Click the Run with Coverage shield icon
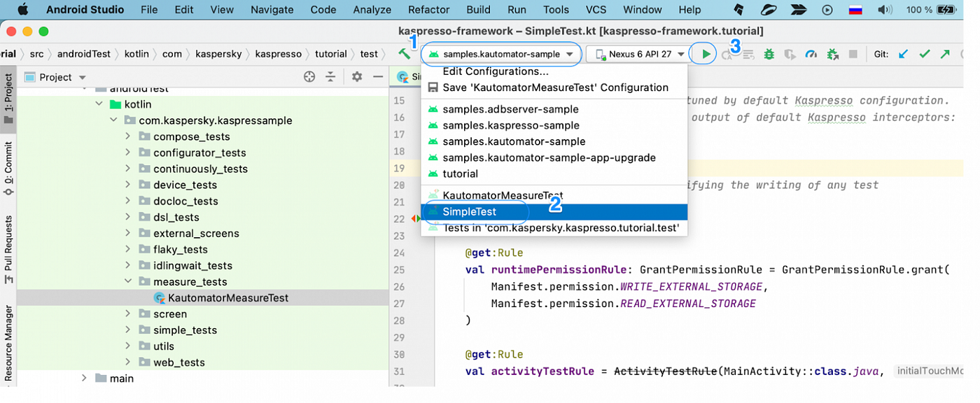 click(x=790, y=54)
